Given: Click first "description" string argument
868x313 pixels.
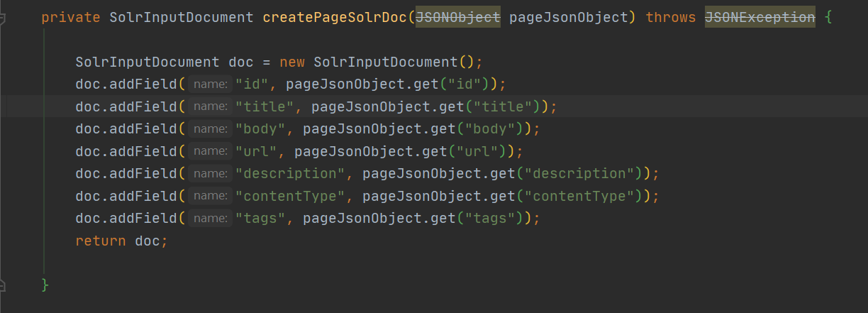Looking at the screenshot, I should (x=290, y=174).
